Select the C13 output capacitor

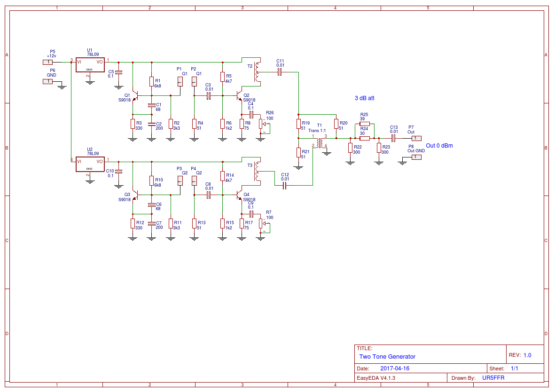point(393,138)
